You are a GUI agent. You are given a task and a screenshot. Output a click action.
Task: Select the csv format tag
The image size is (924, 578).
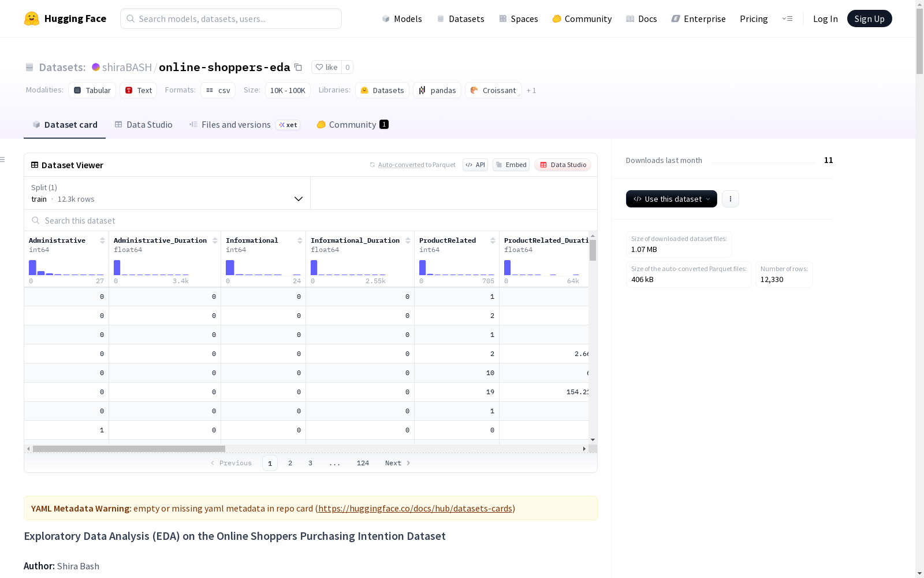(218, 90)
